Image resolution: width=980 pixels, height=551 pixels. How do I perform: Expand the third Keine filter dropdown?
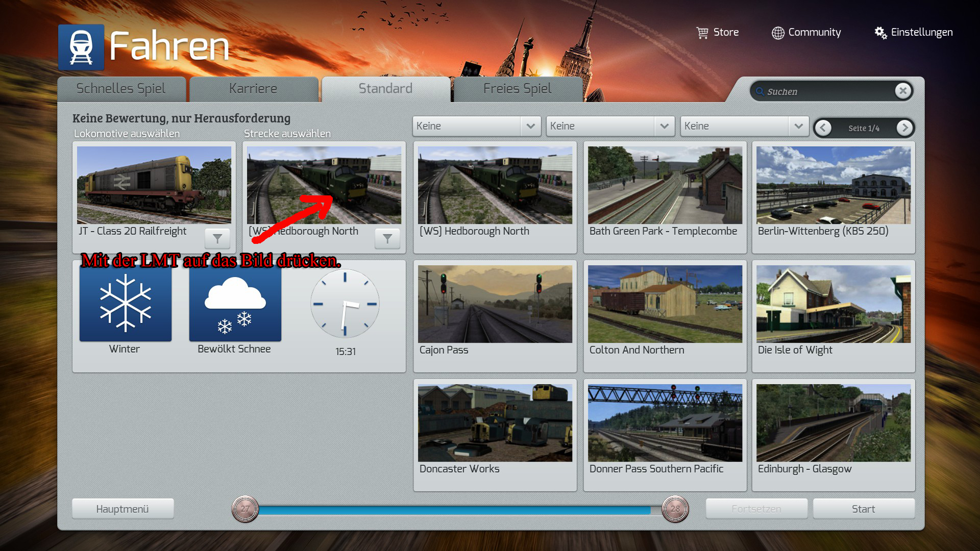798,126
